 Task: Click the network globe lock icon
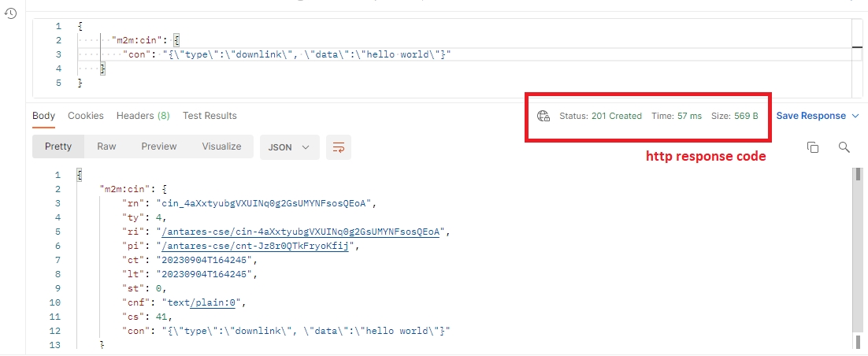[543, 116]
